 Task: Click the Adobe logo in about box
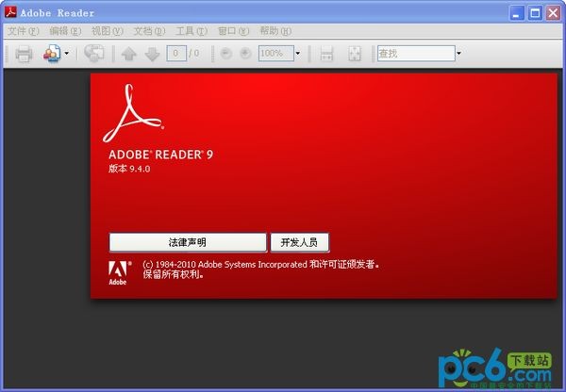(118, 273)
